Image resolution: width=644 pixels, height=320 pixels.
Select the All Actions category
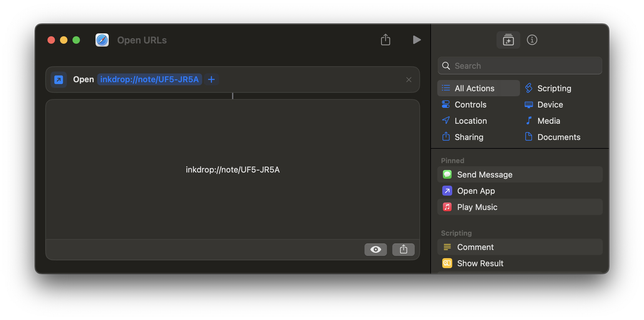point(478,88)
